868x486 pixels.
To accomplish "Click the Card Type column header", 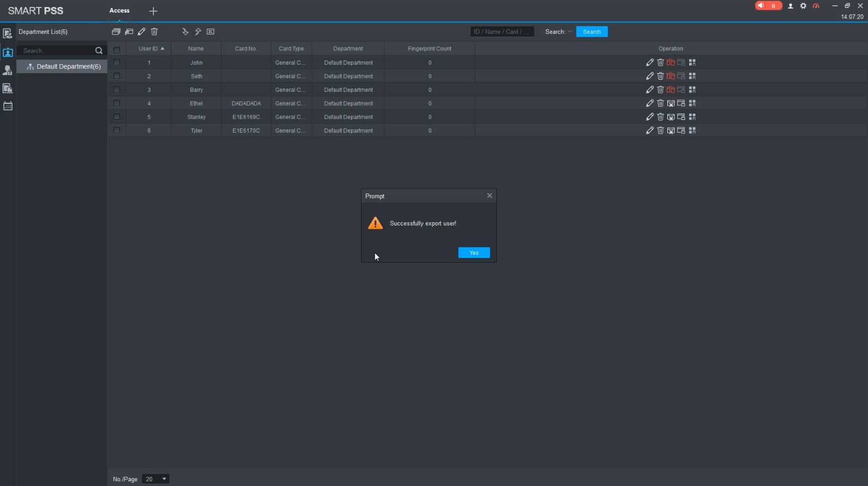I will (x=291, y=49).
